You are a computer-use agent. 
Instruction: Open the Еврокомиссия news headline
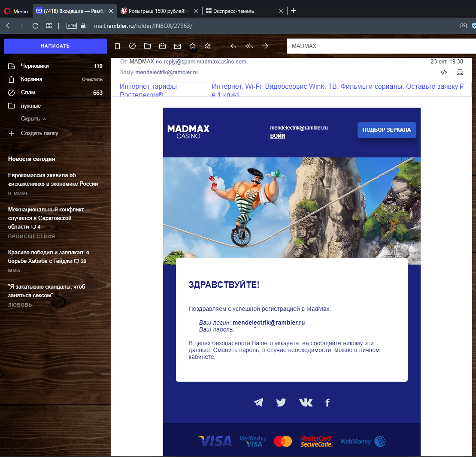tap(53, 180)
